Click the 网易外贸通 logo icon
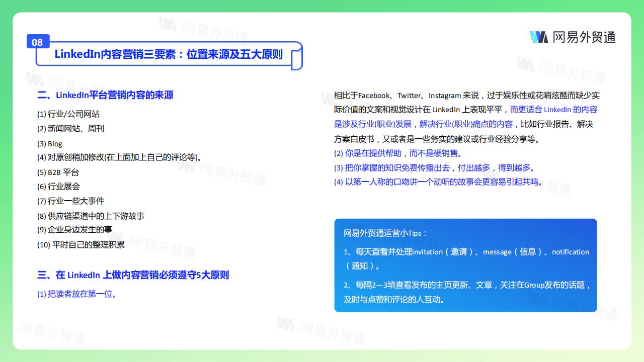The image size is (644, 362). pos(539,37)
